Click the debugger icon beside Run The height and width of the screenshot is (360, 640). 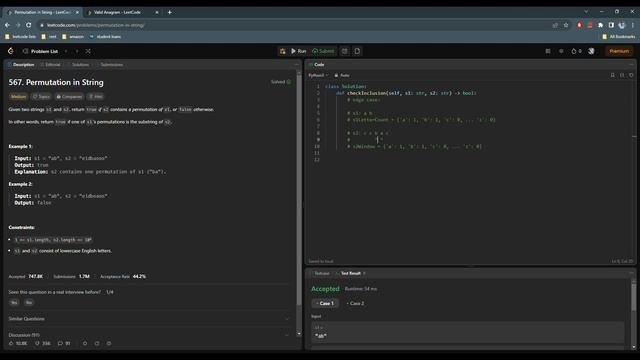(282, 51)
